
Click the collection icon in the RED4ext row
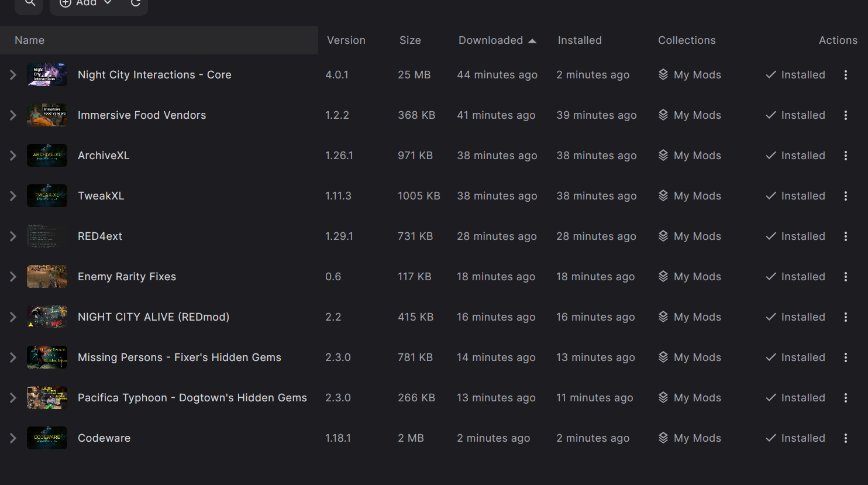point(663,236)
